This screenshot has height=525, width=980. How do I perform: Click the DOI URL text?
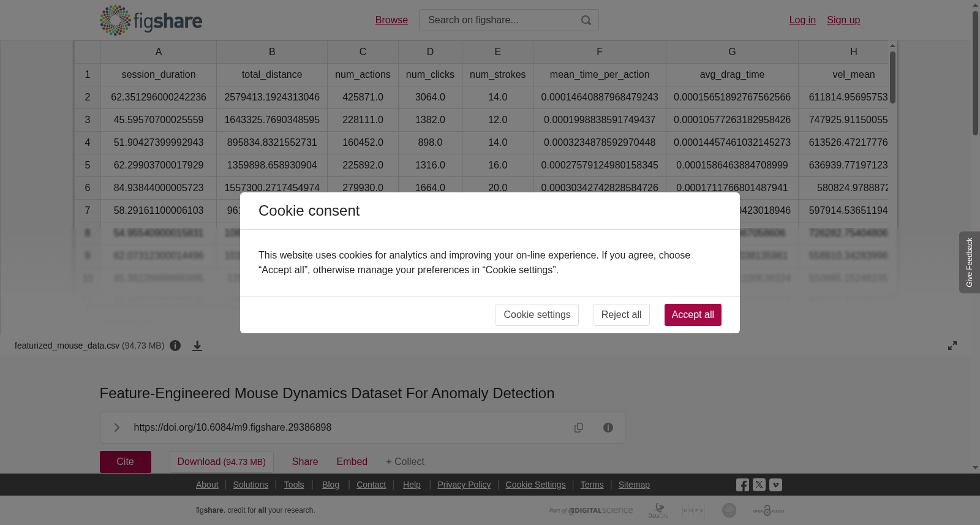click(233, 428)
